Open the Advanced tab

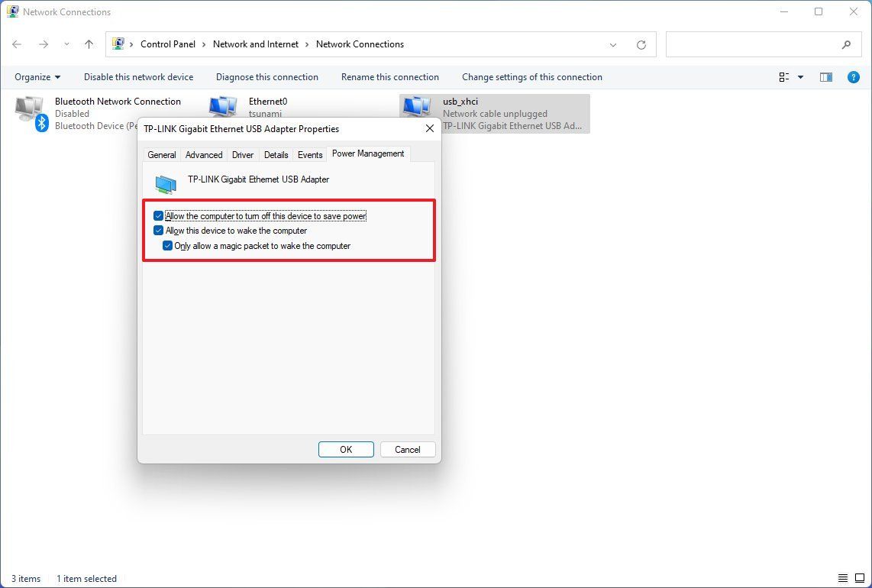pos(203,154)
